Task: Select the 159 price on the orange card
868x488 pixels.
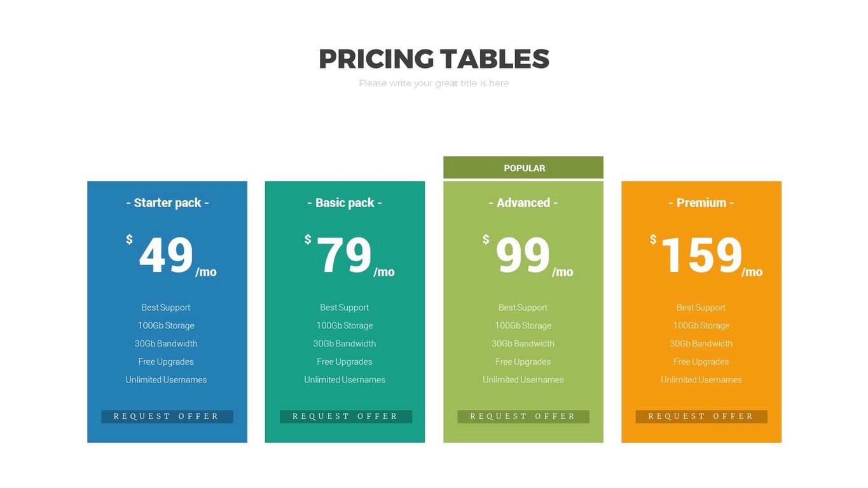Action: click(701, 255)
